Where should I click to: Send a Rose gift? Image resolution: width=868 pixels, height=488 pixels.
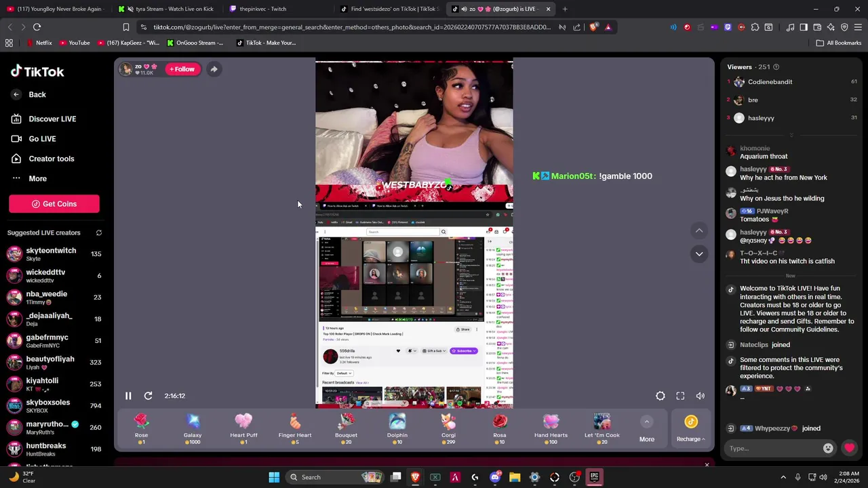(141, 428)
